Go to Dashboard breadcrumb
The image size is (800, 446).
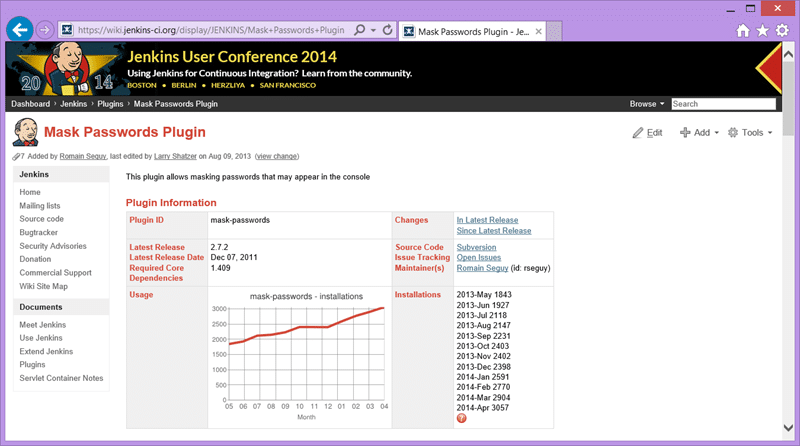[x=31, y=104]
